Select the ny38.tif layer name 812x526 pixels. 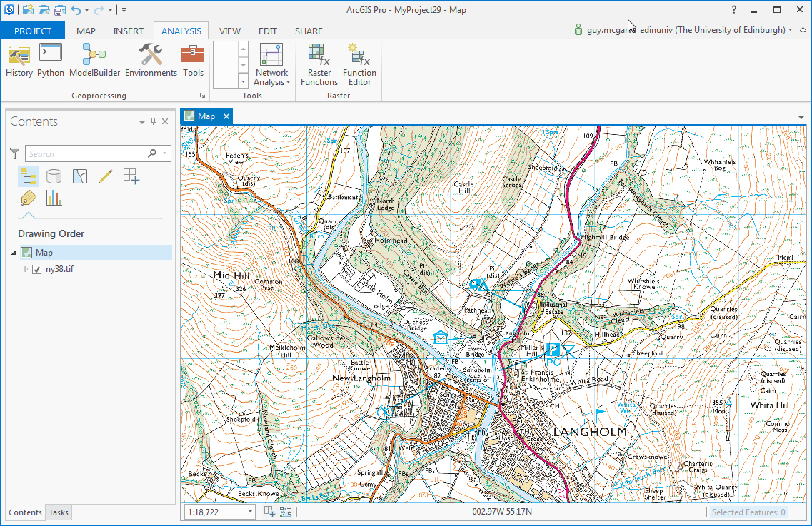(59, 269)
